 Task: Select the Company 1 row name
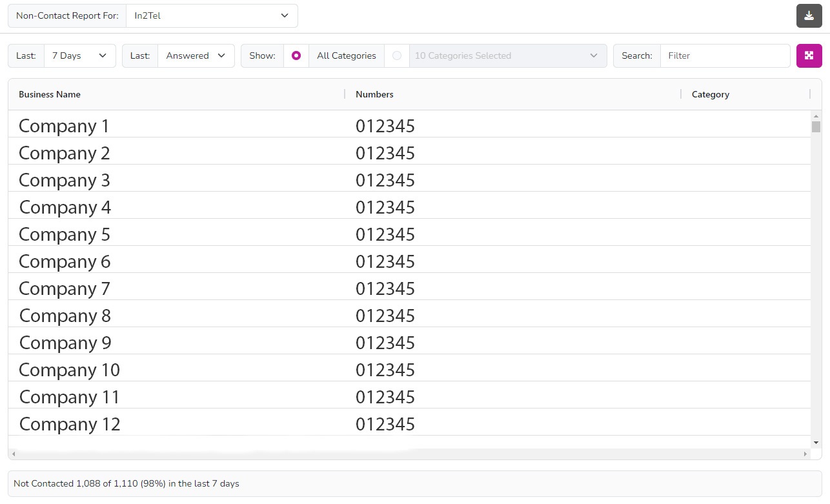[x=64, y=126]
